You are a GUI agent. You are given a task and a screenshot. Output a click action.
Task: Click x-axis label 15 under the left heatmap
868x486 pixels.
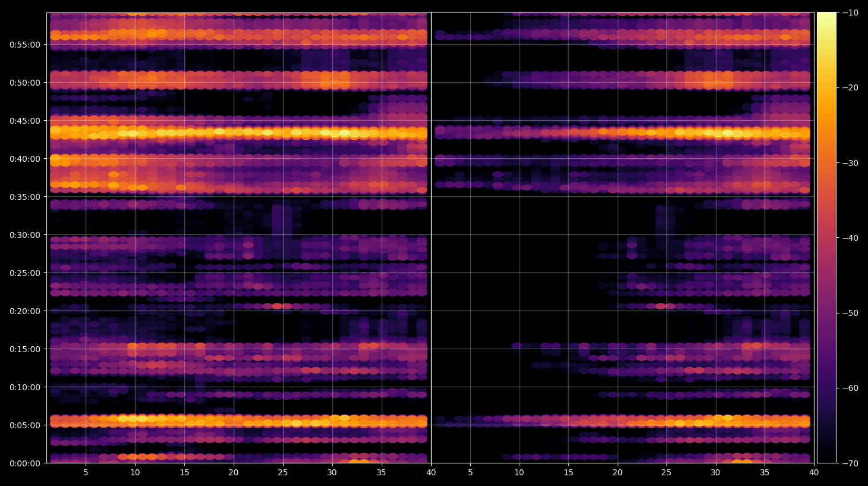[184, 473]
